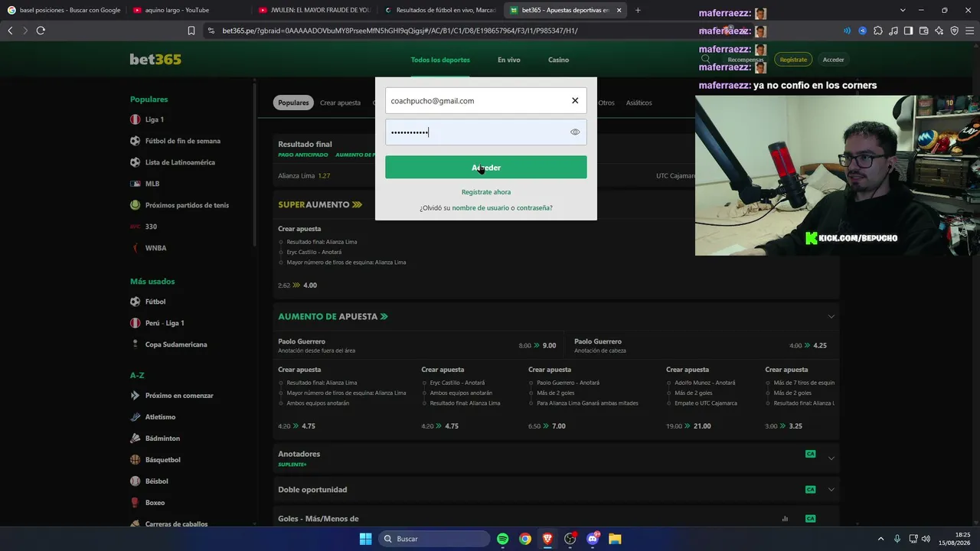Viewport: 980px width, 551px height.
Task: Open UFC 330 in the sidebar
Action: coord(151,227)
